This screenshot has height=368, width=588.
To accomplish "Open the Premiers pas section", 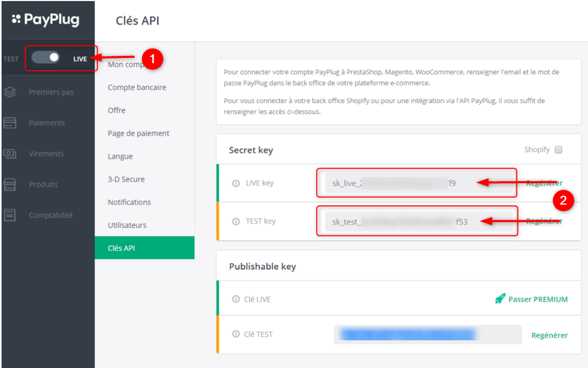I will (51, 92).
